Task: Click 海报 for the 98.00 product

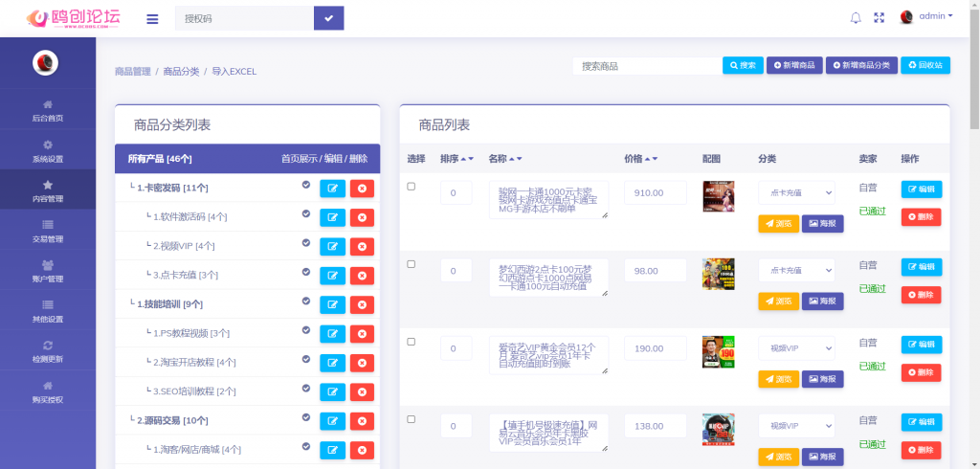Action: pyautogui.click(x=822, y=301)
